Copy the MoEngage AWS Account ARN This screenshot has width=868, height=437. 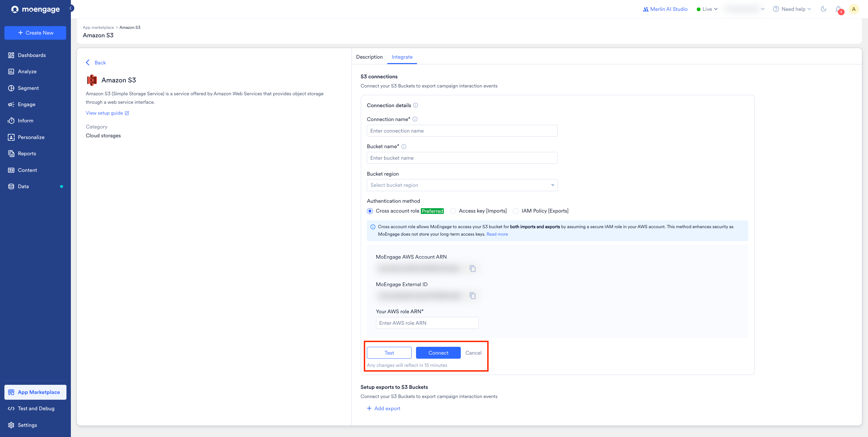tap(472, 269)
